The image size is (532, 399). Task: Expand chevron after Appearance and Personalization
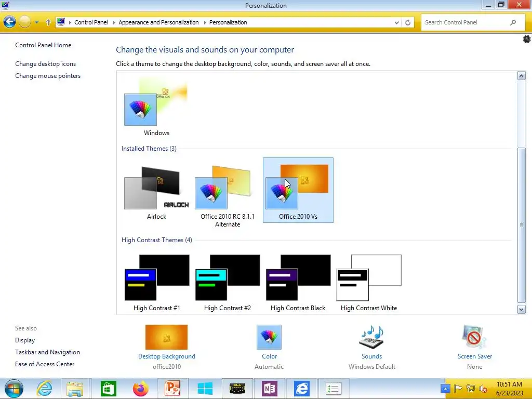[205, 22]
